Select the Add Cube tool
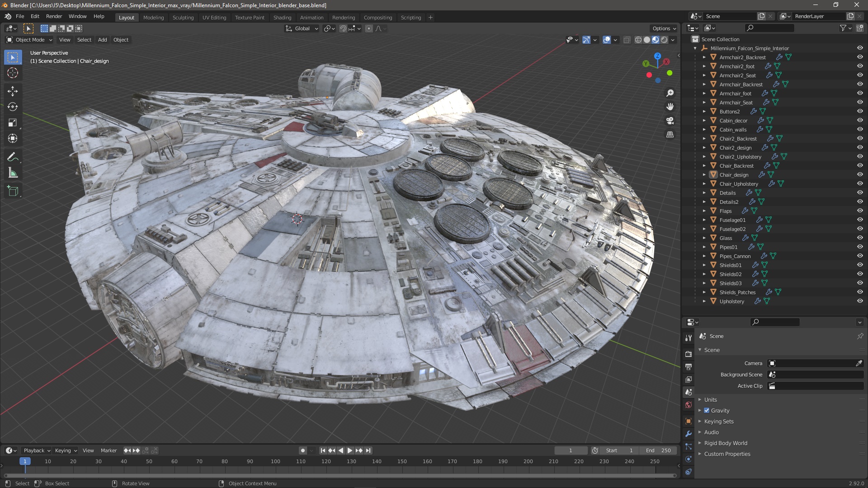 tap(13, 191)
